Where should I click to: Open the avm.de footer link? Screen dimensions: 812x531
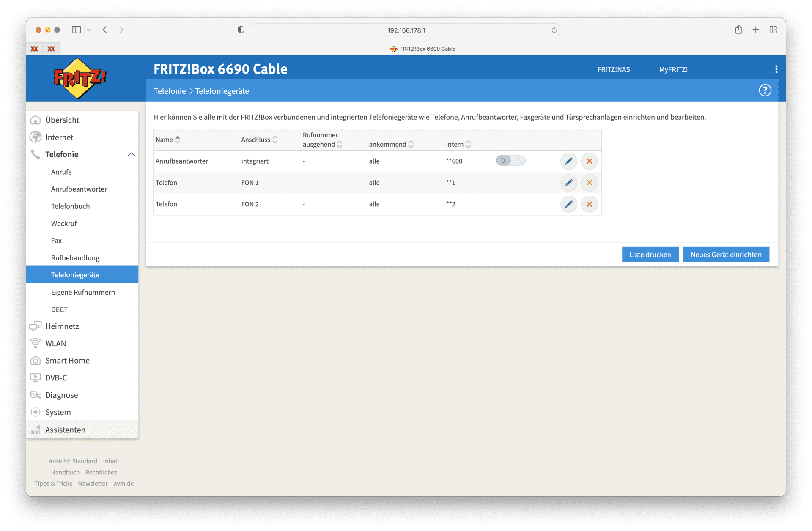[123, 483]
